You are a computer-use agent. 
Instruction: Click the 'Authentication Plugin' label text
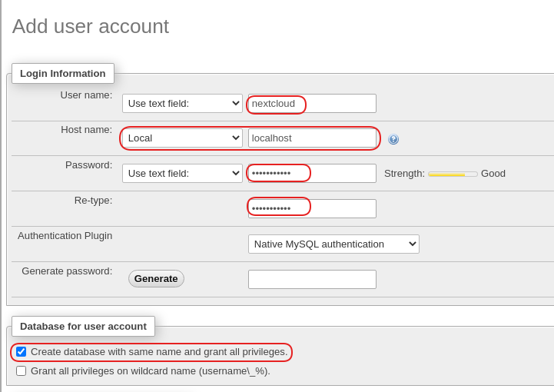65,236
